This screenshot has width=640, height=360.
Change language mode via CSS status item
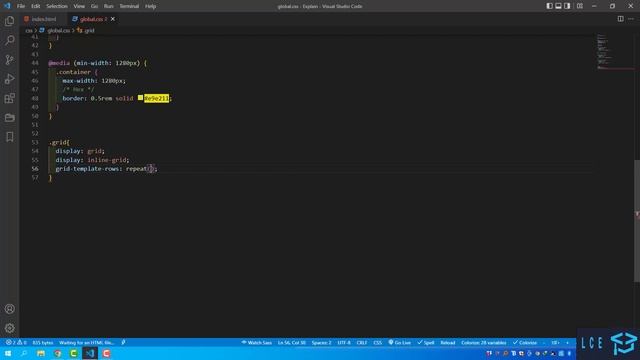(378, 342)
